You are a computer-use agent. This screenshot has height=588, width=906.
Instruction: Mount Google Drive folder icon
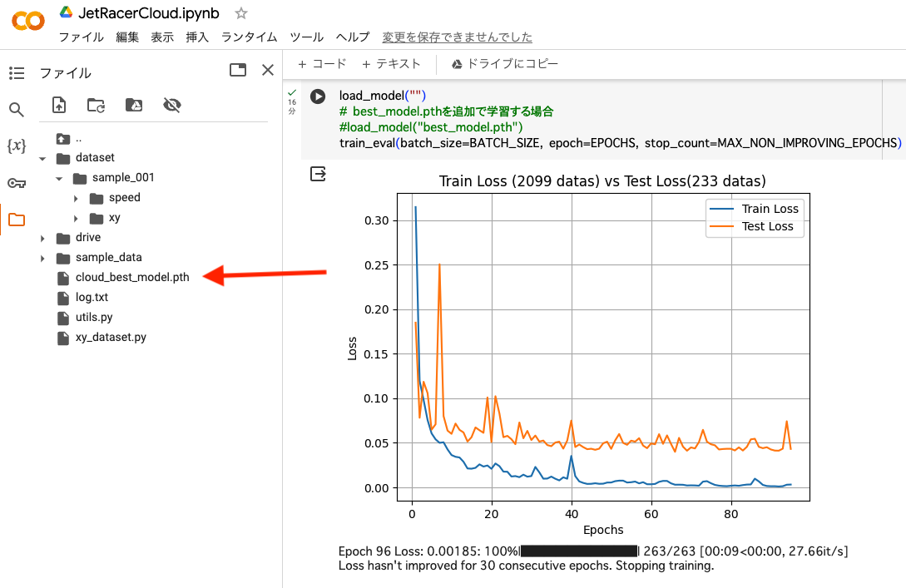134,105
